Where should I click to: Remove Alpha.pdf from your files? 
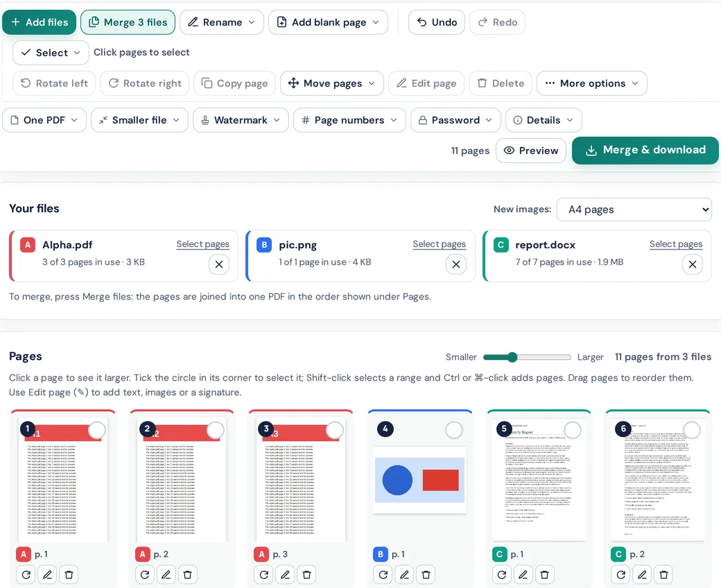pos(219,264)
